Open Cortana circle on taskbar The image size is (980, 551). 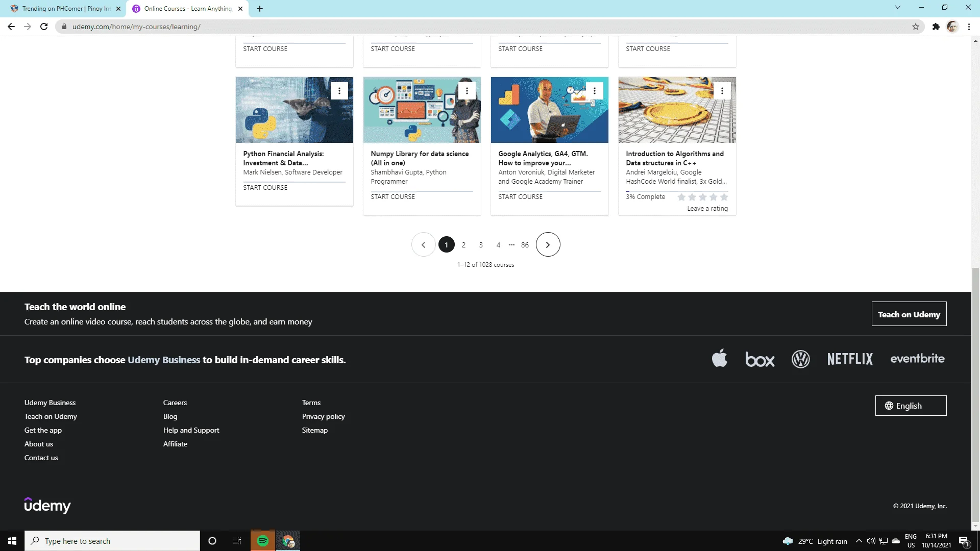pos(212,541)
